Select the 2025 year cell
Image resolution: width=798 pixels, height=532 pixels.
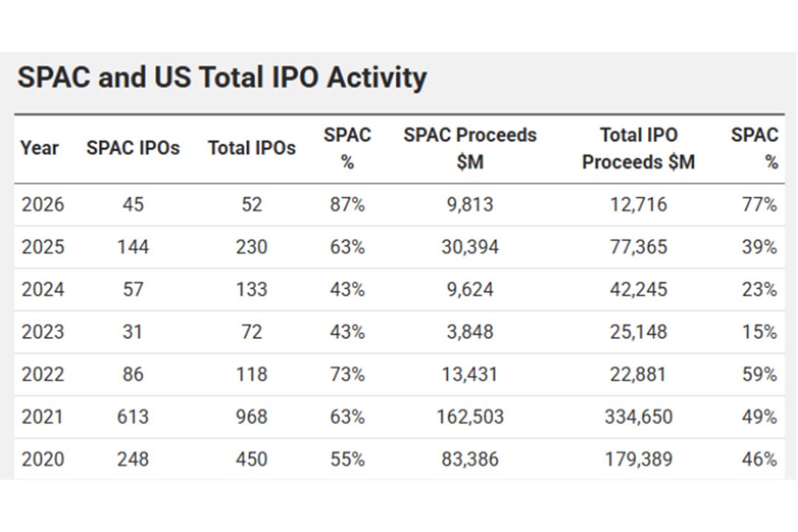coord(43,247)
